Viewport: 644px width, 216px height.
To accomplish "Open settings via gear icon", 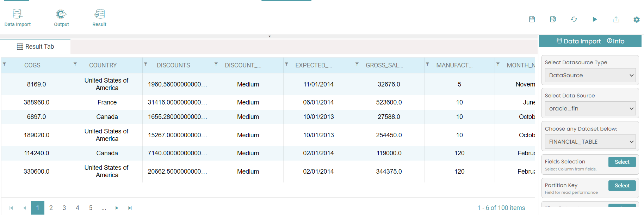I will (636, 20).
